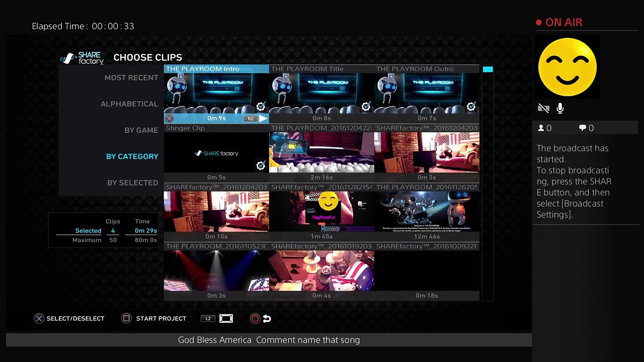The width and height of the screenshot is (644, 362).
Task: Click the cyan scrollbar thumb of the clip grid
Action: click(488, 69)
